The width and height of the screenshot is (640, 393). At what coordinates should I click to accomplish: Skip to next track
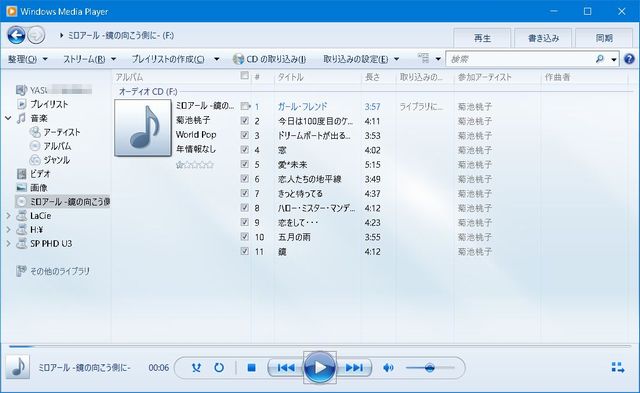pyautogui.click(x=354, y=368)
